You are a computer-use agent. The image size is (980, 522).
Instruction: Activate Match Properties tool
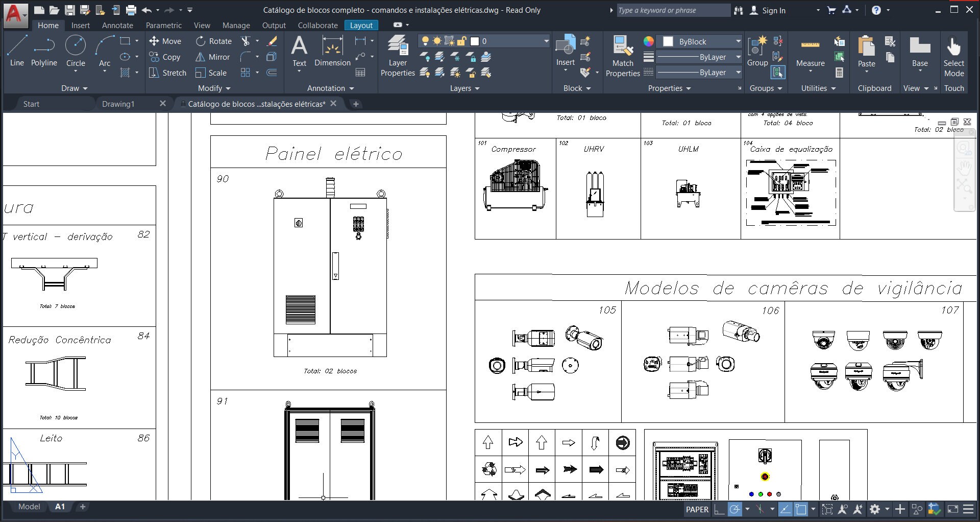click(622, 51)
